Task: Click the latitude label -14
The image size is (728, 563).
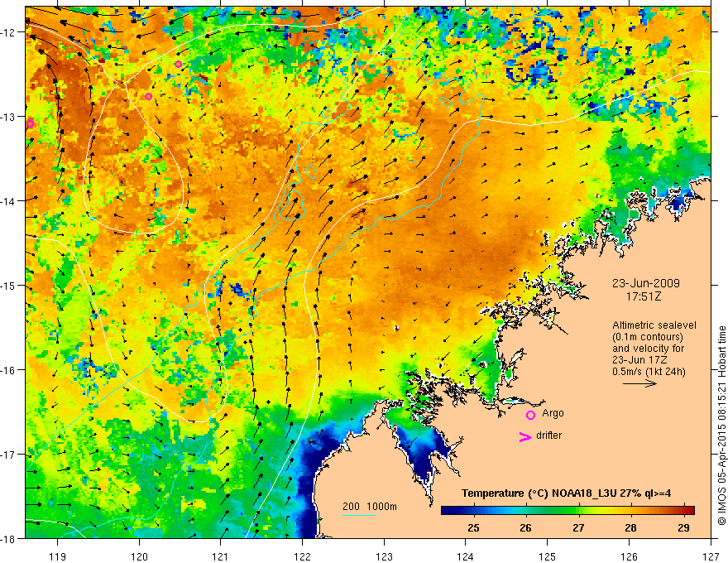Action: click(9, 201)
